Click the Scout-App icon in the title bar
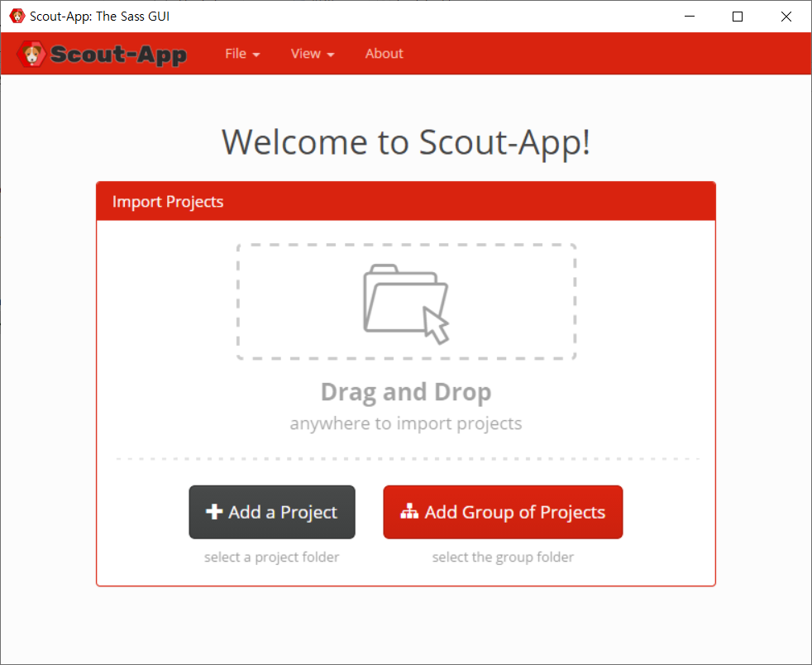Screen dimensions: 812x665 coord(17,16)
